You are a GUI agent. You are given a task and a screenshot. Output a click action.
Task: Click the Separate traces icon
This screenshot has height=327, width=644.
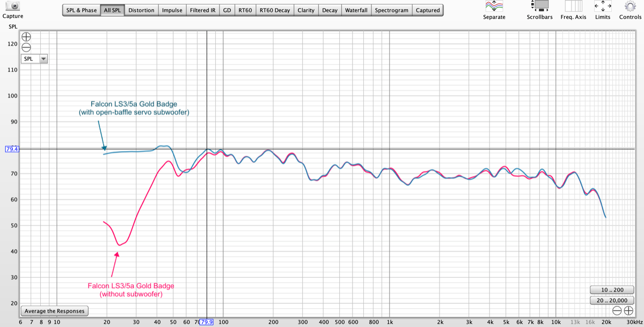click(494, 6)
